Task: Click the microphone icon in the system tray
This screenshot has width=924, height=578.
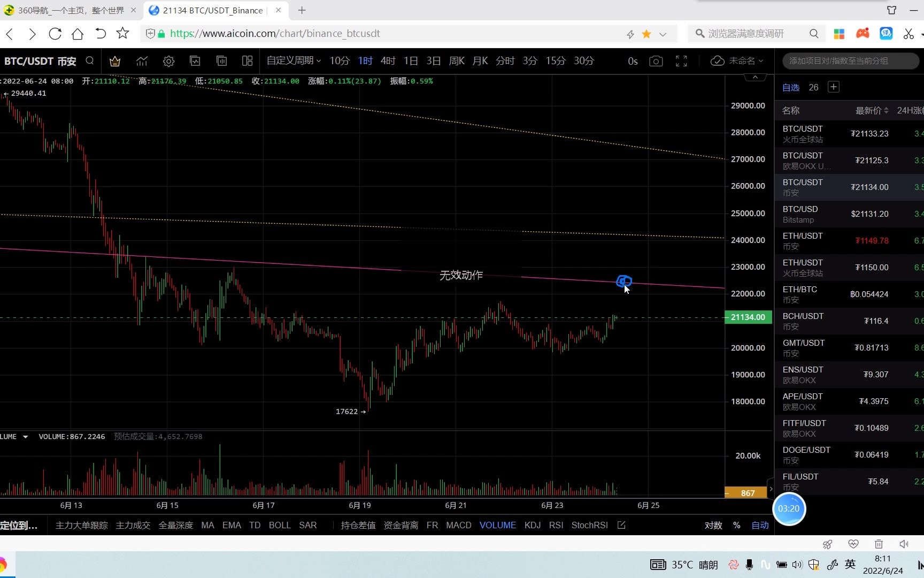Action: point(749,565)
